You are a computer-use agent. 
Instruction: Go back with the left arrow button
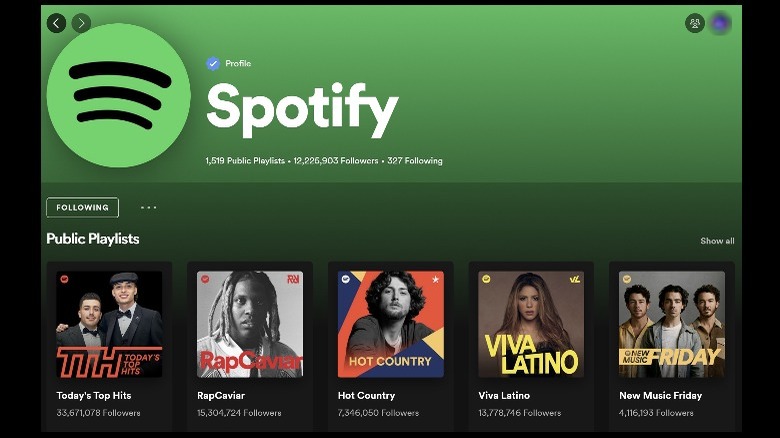pyautogui.click(x=56, y=23)
